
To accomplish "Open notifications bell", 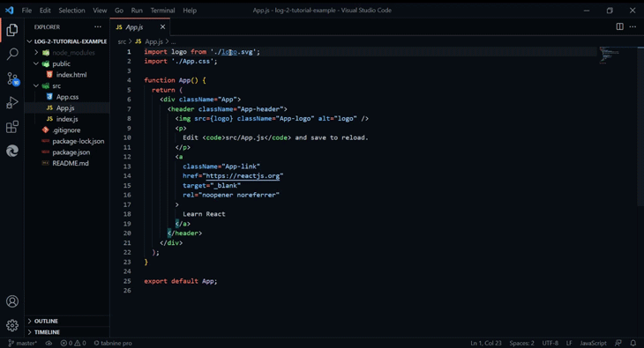I will (x=633, y=343).
